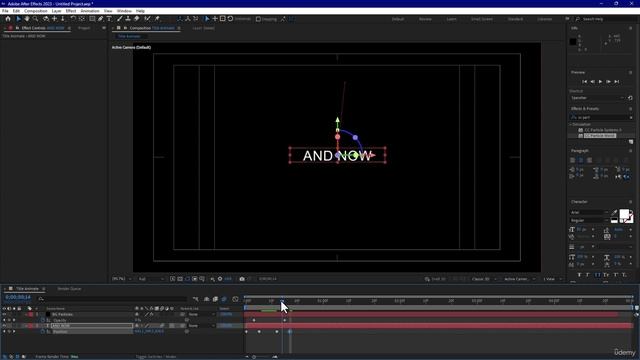This screenshot has height=360, width=640.
Task: Select the Clone Stamp tool
Action: [x=128, y=19]
